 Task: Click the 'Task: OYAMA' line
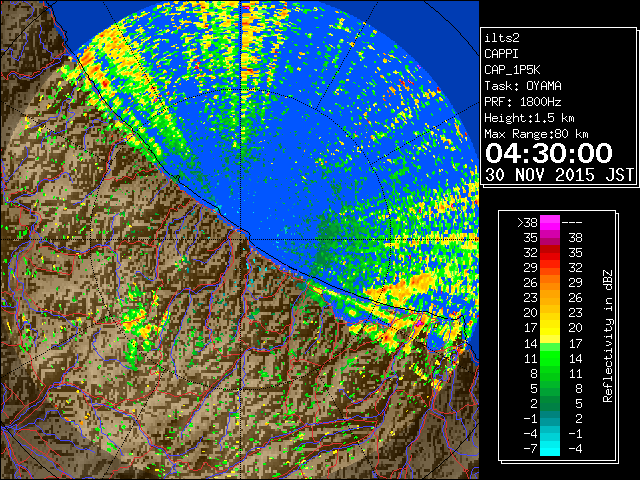pos(523,86)
